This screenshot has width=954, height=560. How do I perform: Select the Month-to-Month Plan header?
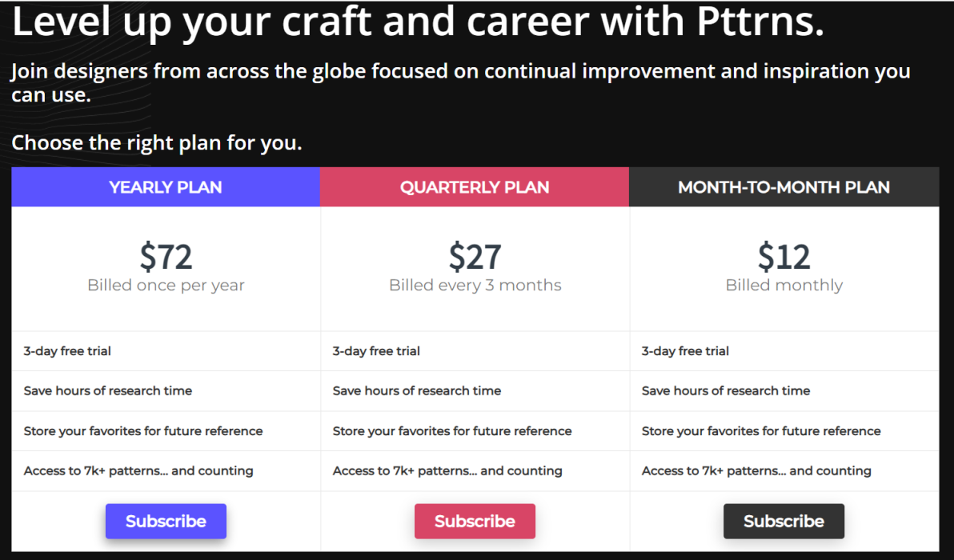(x=784, y=187)
